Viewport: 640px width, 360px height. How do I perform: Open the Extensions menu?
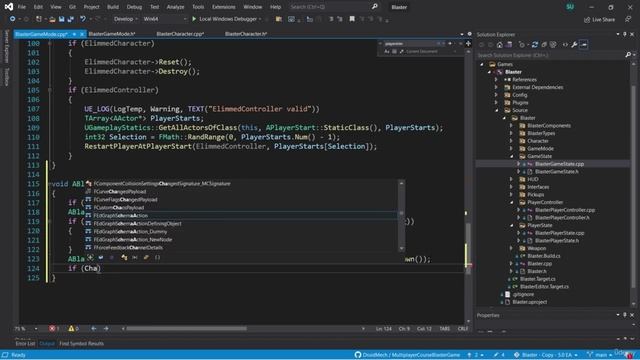pyautogui.click(x=224, y=7)
